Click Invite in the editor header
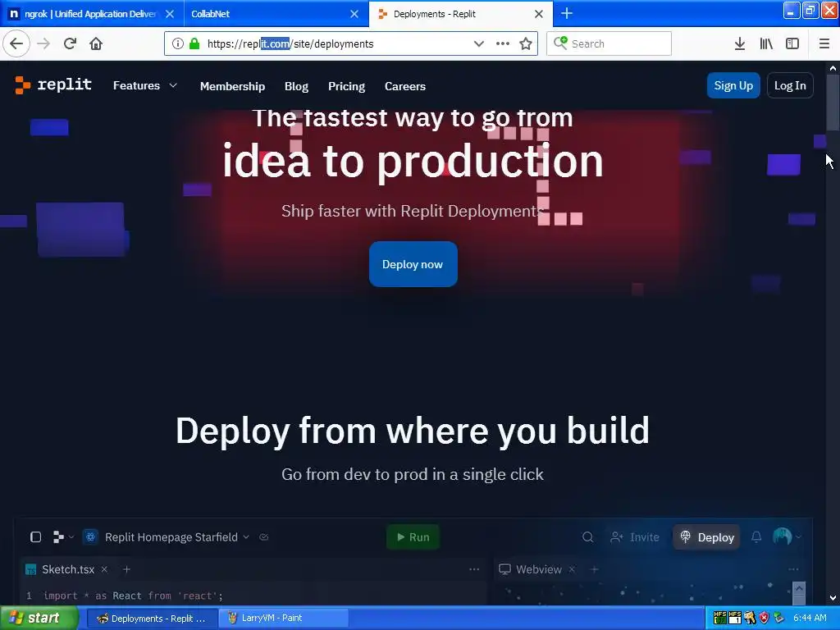The image size is (840, 630). coord(635,536)
